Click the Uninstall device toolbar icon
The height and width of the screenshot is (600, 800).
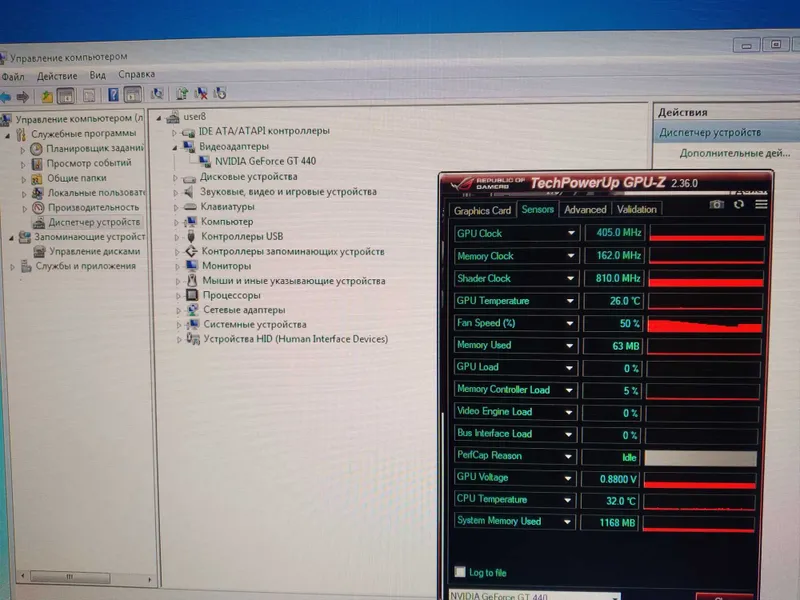201,93
